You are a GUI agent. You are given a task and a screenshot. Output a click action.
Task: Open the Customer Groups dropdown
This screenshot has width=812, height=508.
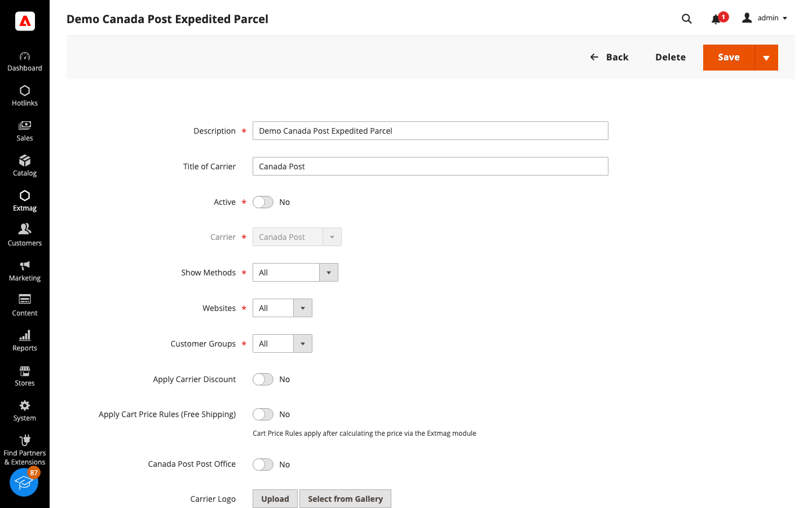(x=283, y=344)
